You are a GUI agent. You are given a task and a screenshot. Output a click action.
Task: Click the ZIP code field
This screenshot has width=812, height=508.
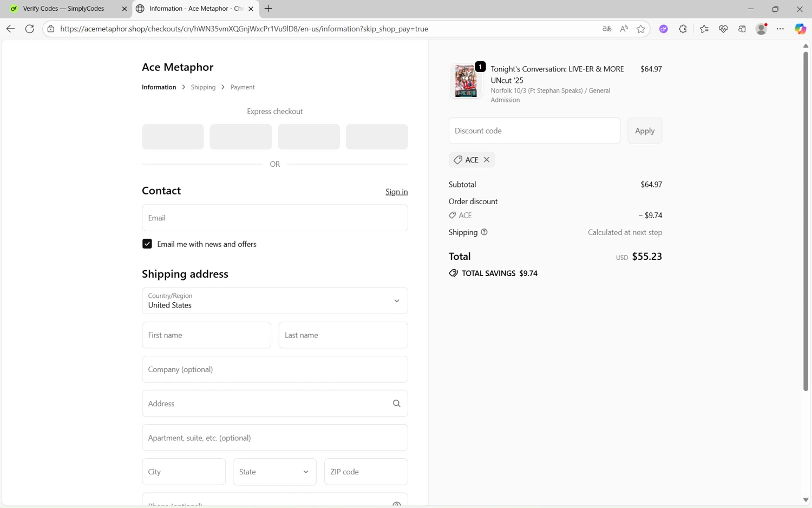pos(366,472)
